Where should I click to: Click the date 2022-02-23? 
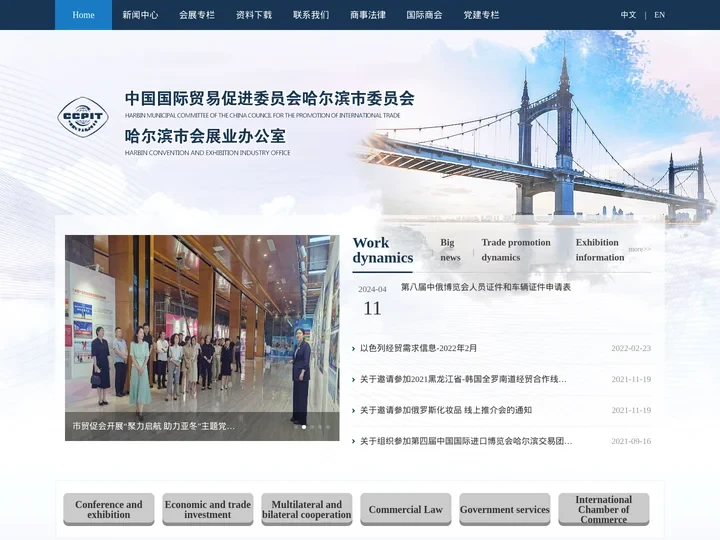tap(631, 348)
